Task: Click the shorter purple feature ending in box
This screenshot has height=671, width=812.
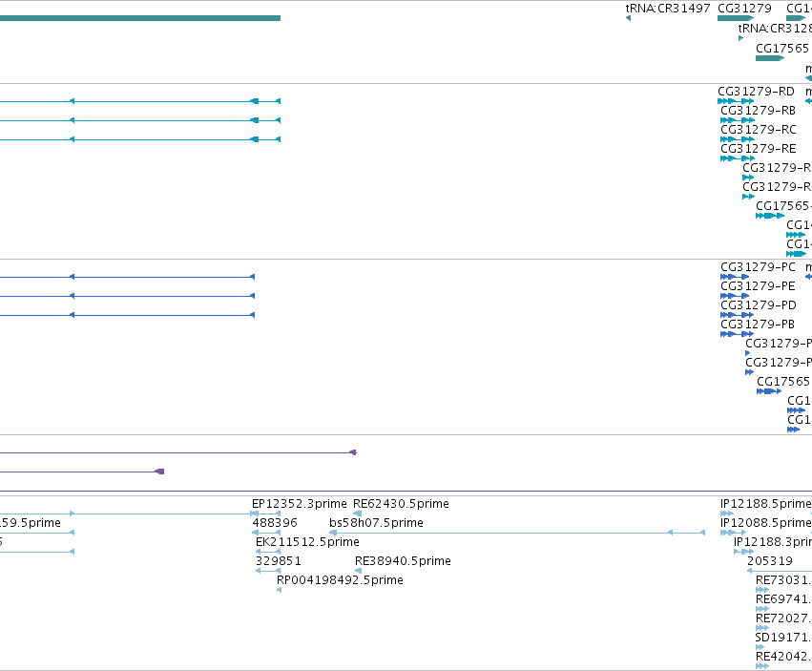Action: coord(82,472)
